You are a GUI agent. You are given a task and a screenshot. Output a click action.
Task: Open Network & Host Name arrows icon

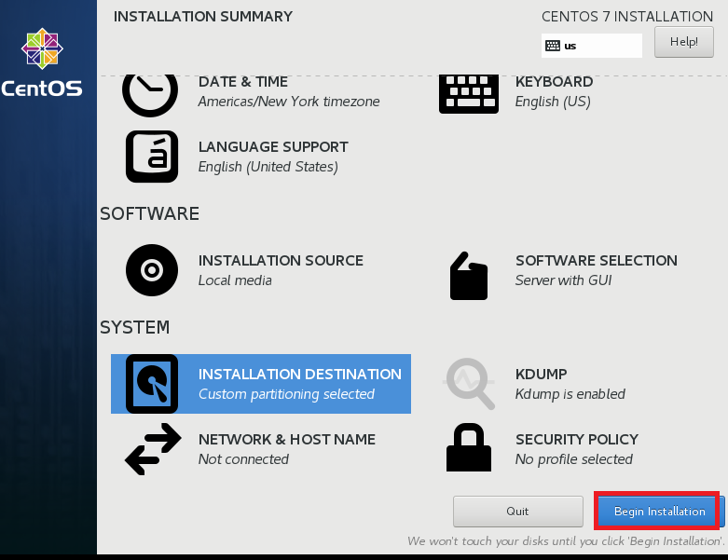[153, 448]
